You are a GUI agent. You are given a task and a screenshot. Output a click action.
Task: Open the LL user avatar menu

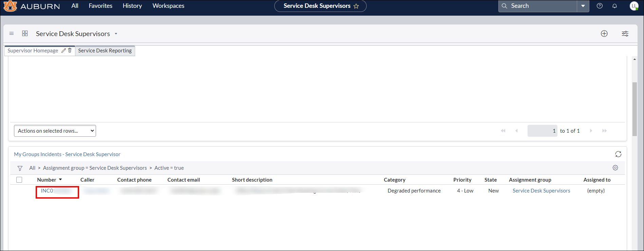[634, 6]
